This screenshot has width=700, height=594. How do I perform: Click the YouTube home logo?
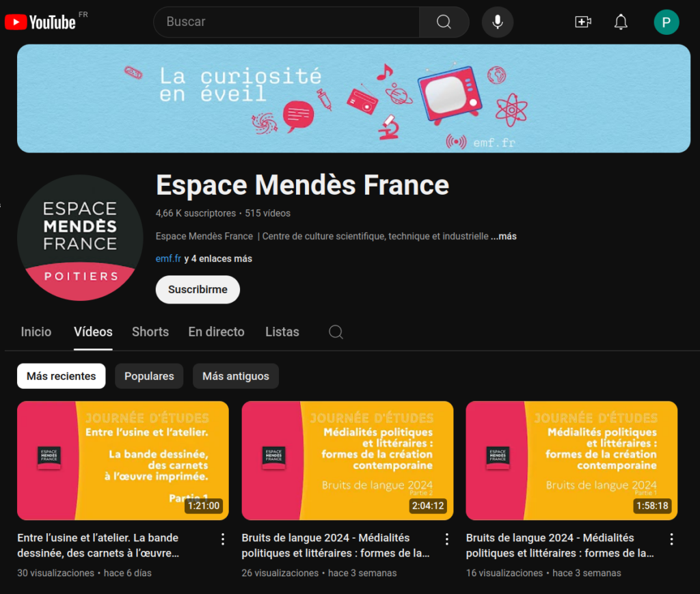[40, 22]
